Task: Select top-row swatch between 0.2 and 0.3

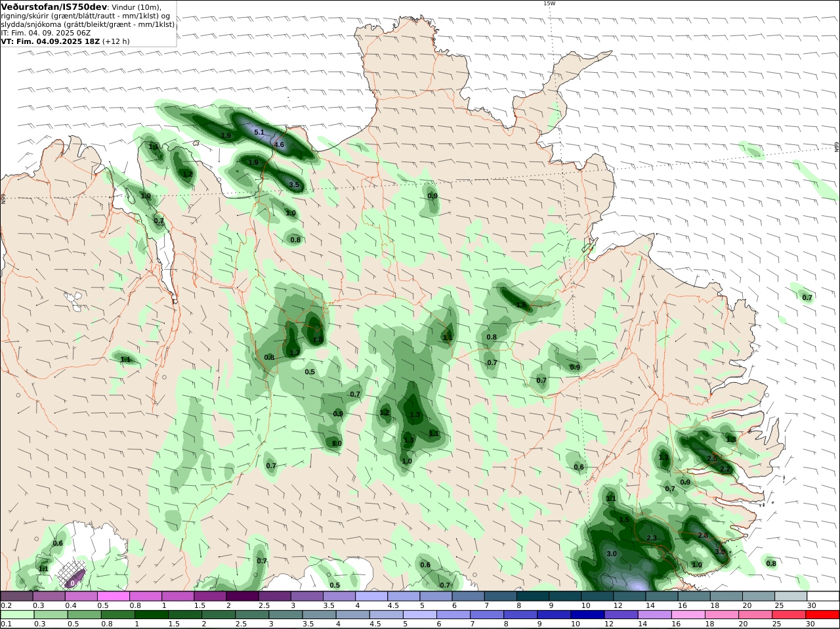Action: (16, 596)
